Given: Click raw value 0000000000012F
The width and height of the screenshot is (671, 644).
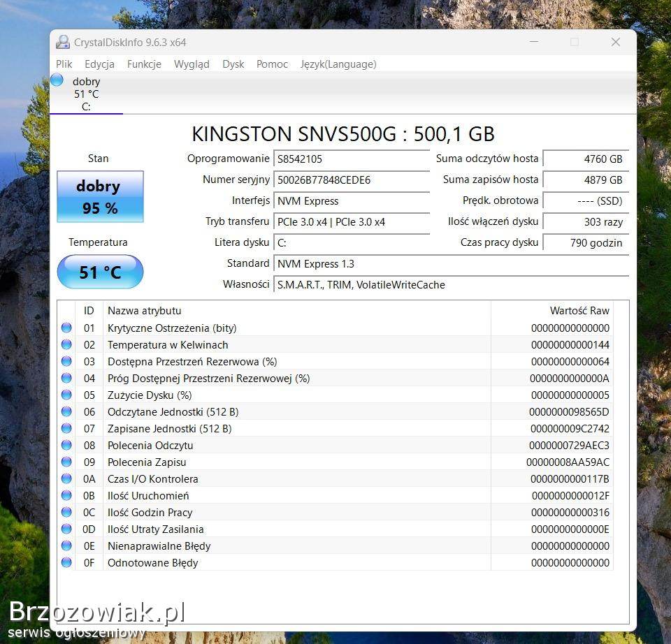Looking at the screenshot, I should (x=570, y=496).
